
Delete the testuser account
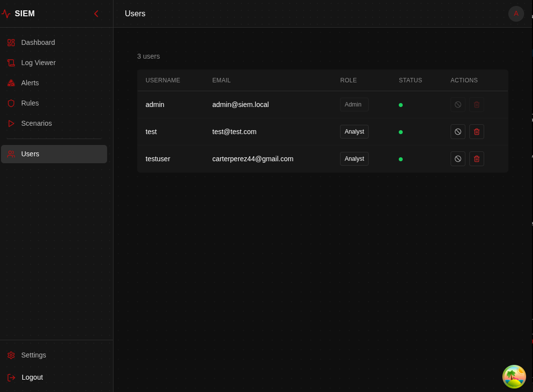pos(477,159)
